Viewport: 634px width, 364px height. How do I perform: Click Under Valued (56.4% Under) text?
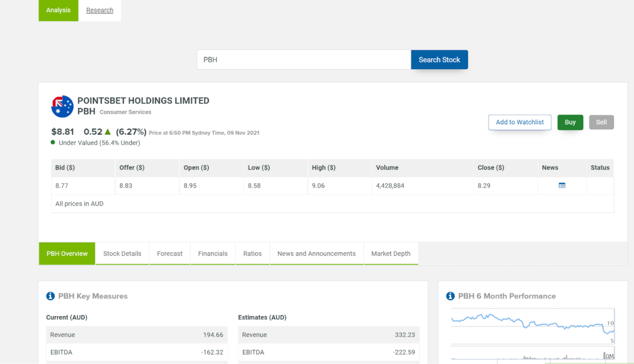coord(100,143)
